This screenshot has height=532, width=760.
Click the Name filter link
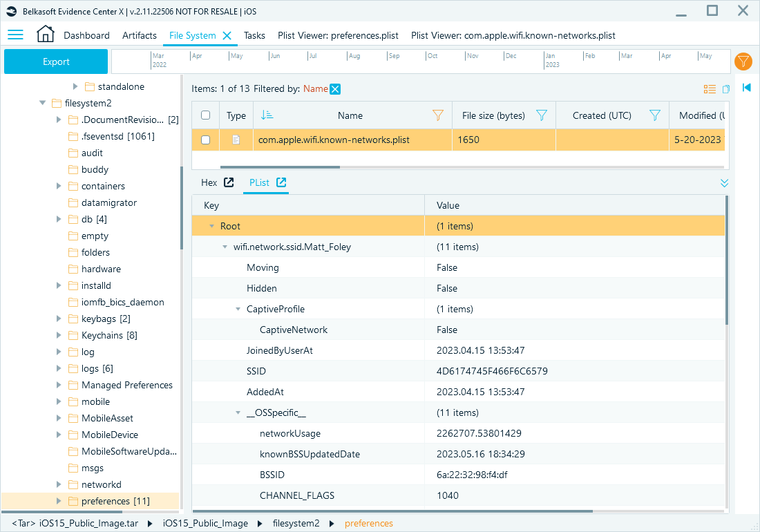[316, 88]
